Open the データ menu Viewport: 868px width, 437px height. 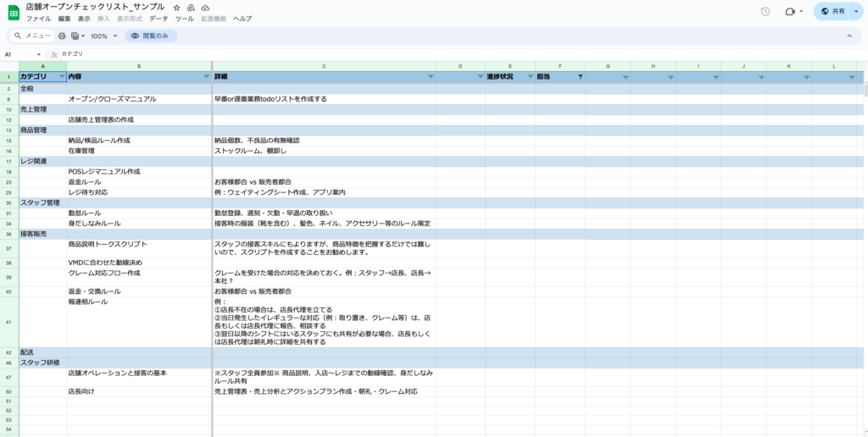click(159, 19)
